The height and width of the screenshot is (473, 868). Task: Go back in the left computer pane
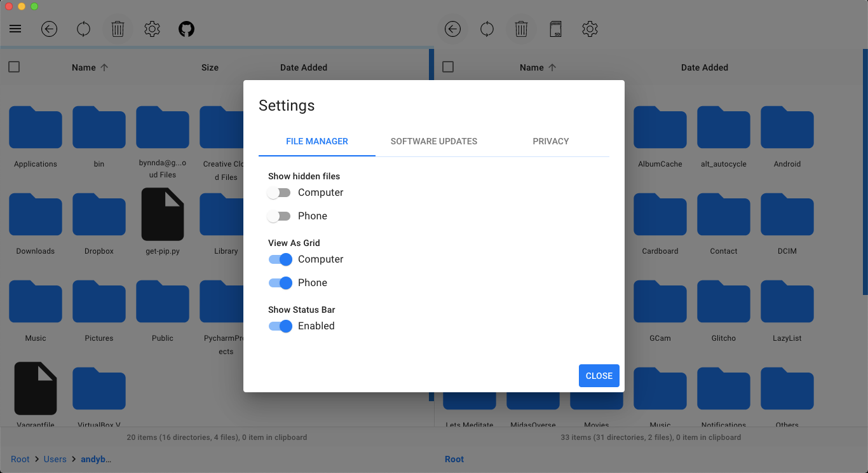tap(49, 29)
